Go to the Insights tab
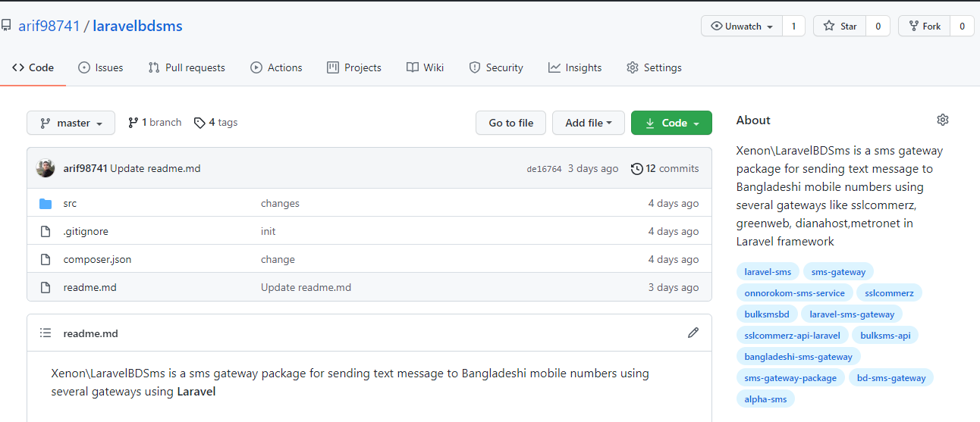The width and height of the screenshot is (980, 422). click(x=575, y=67)
